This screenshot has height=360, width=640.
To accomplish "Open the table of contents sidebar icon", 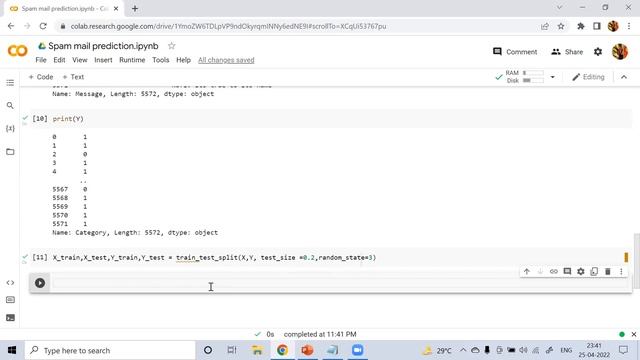I will click(10, 83).
